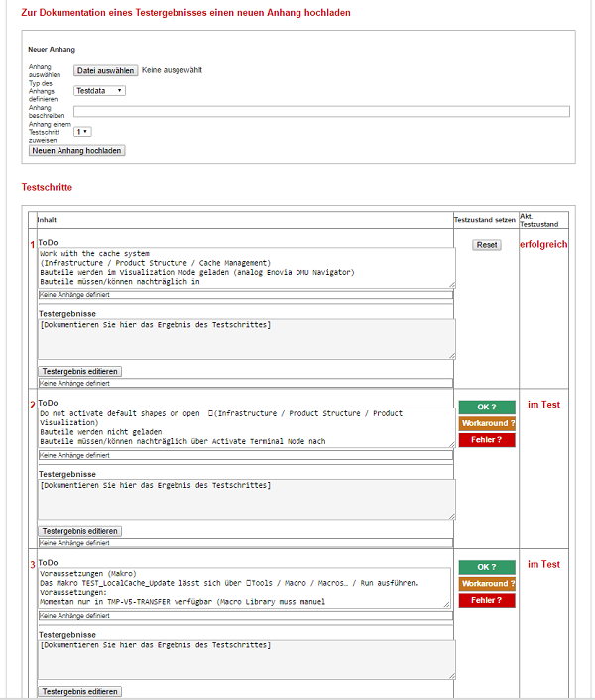Open the Testschritt number dropdown
The image size is (595, 700).
click(82, 132)
